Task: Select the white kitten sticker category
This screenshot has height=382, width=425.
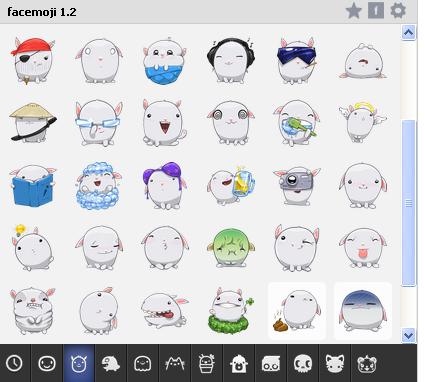Action: (x=335, y=363)
